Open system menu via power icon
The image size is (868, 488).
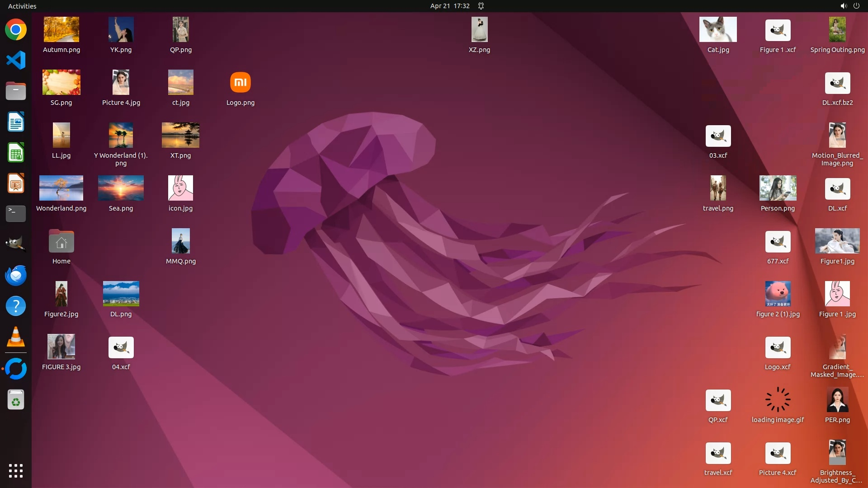point(856,6)
